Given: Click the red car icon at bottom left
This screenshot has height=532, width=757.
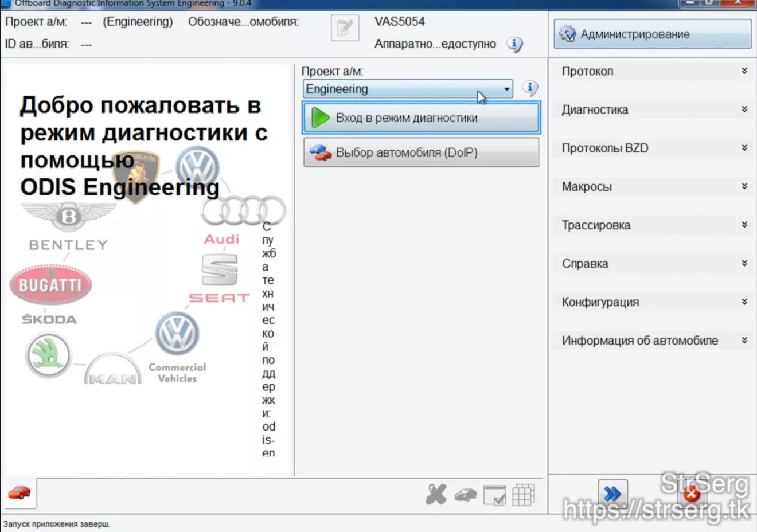Looking at the screenshot, I should click(19, 492).
